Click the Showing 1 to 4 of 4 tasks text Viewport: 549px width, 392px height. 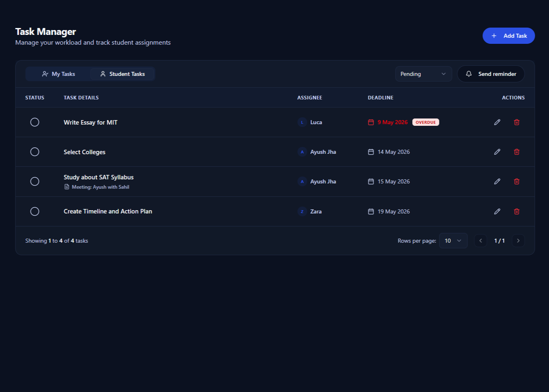(x=56, y=241)
